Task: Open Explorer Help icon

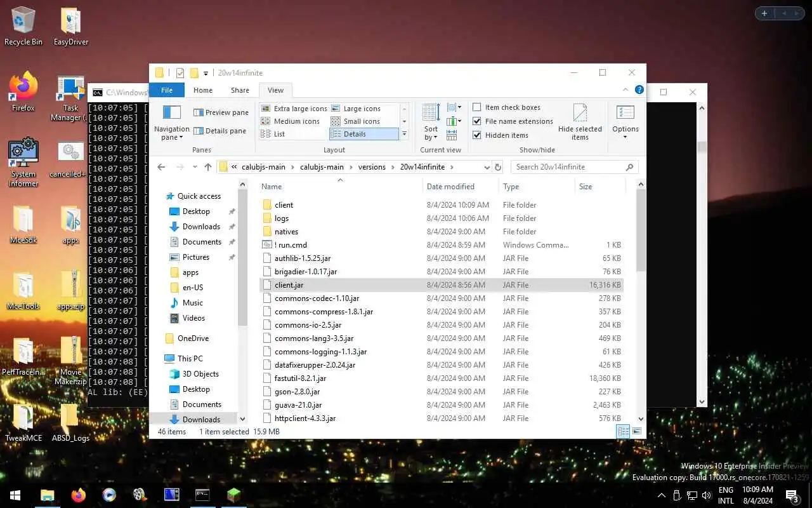Action: [639, 90]
